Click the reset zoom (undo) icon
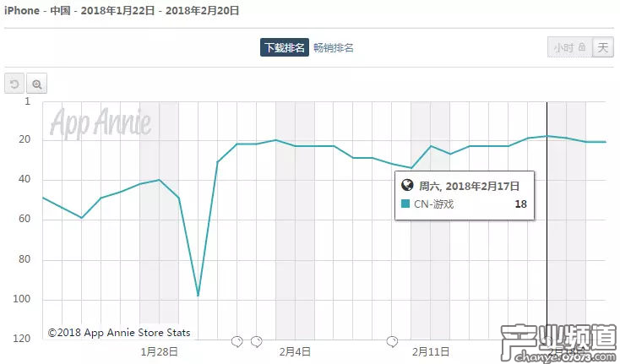This screenshot has width=620, height=364. tap(14, 84)
